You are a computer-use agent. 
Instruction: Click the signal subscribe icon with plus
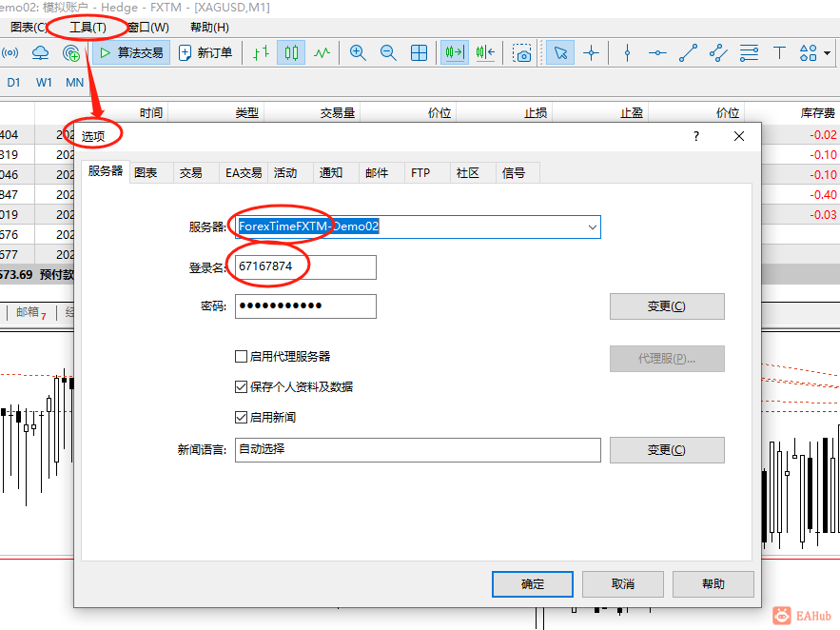click(x=71, y=52)
